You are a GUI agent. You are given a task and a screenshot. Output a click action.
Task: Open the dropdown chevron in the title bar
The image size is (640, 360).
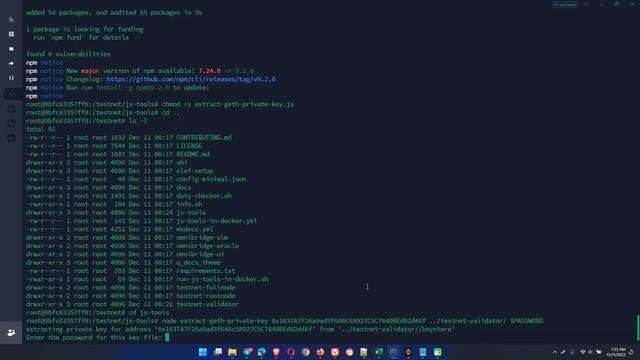tap(587, 4)
